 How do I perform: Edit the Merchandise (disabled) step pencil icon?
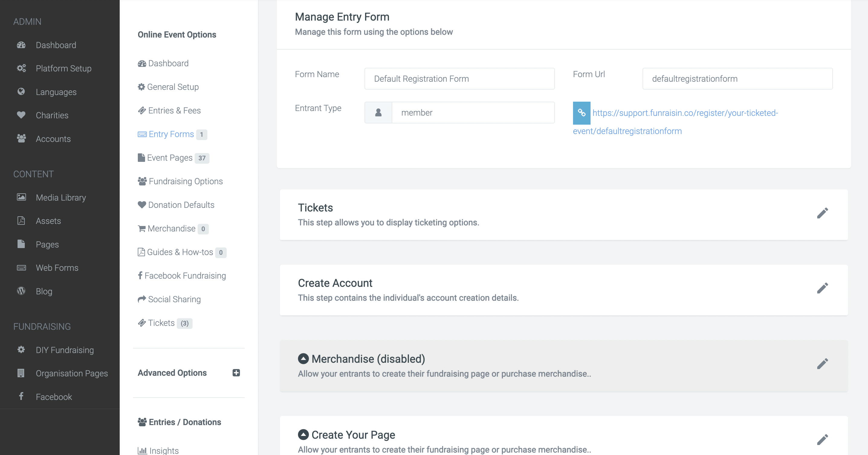(822, 364)
